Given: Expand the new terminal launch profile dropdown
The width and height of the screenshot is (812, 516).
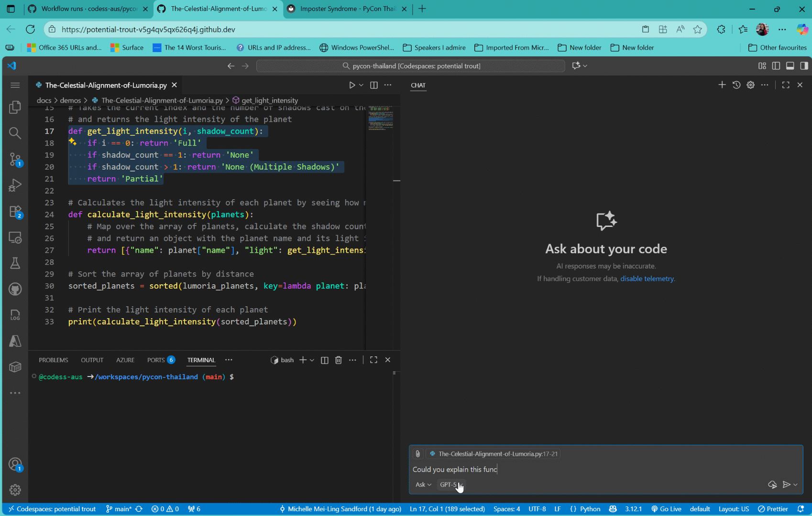Looking at the screenshot, I should pos(312,360).
